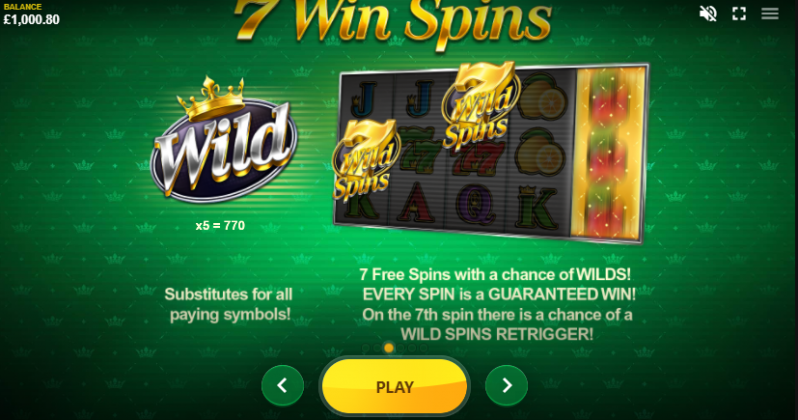Click the golden spinning reel in preview
The image size is (798, 420).
click(609, 154)
